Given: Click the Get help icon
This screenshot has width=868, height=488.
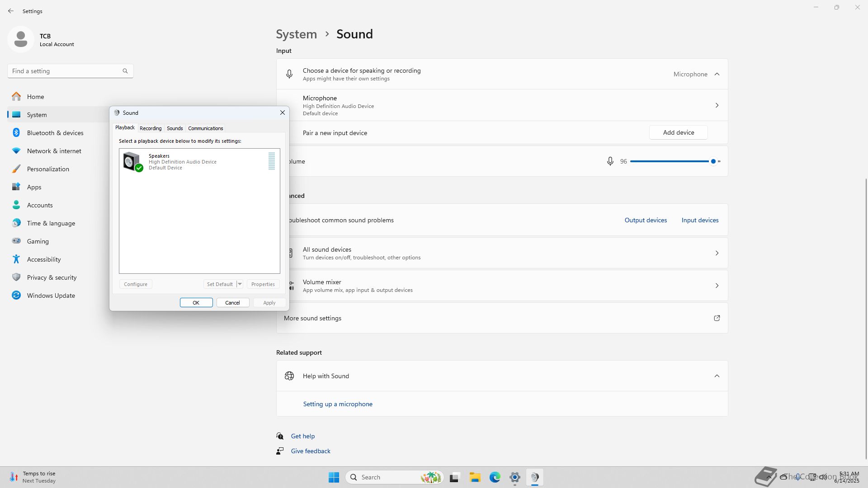Looking at the screenshot, I should 280,436.
